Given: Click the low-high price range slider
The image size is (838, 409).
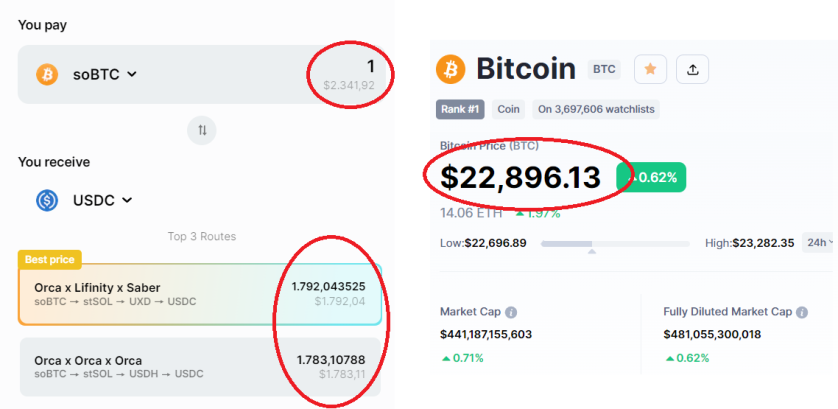Looking at the screenshot, I should pos(615,244).
